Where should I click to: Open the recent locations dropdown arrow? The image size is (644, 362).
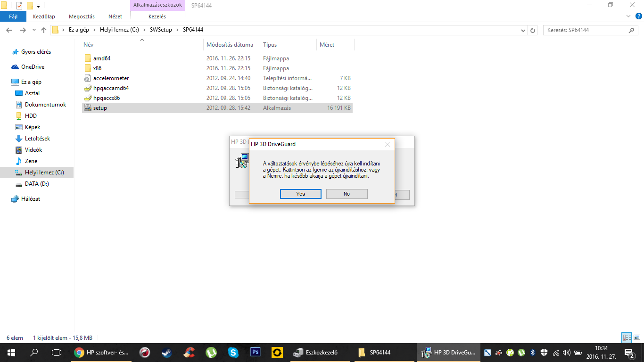[33, 30]
